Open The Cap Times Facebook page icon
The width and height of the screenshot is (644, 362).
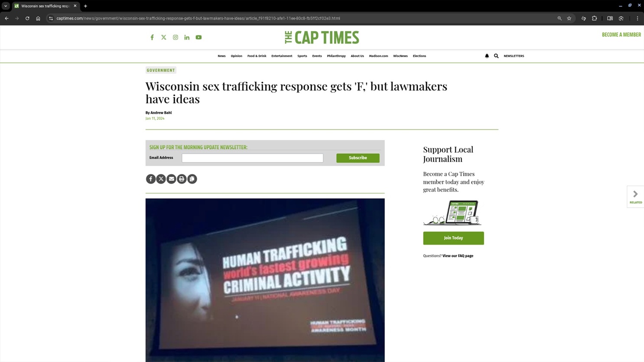pos(152,37)
